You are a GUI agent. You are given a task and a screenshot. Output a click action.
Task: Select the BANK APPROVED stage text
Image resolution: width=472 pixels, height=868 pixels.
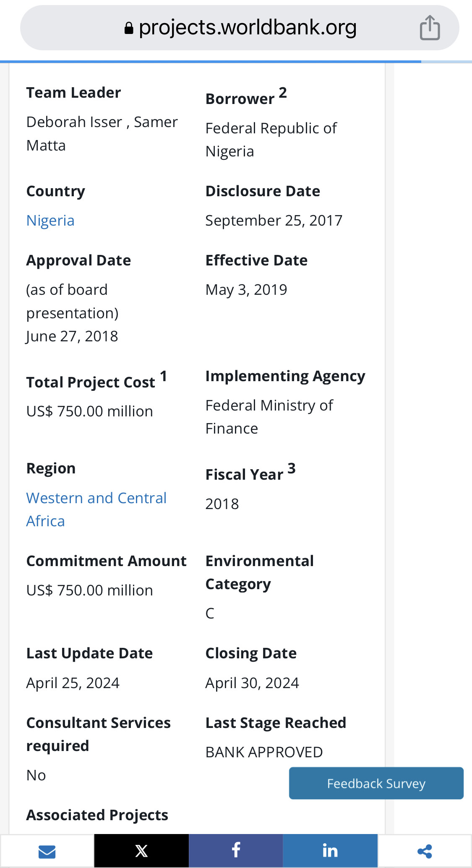264,752
